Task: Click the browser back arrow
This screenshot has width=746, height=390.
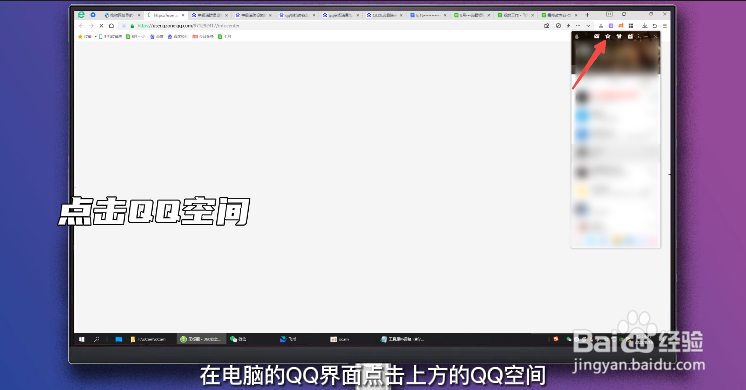Action: click(81, 26)
